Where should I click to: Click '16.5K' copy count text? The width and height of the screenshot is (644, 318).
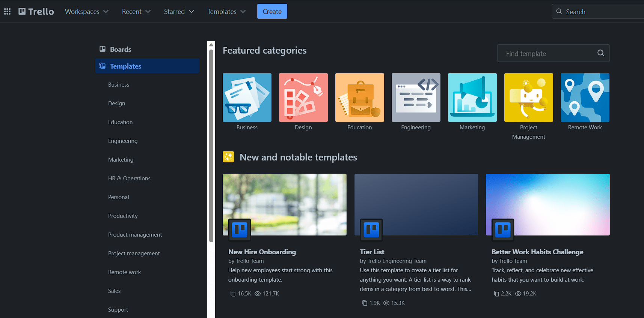pyautogui.click(x=244, y=294)
